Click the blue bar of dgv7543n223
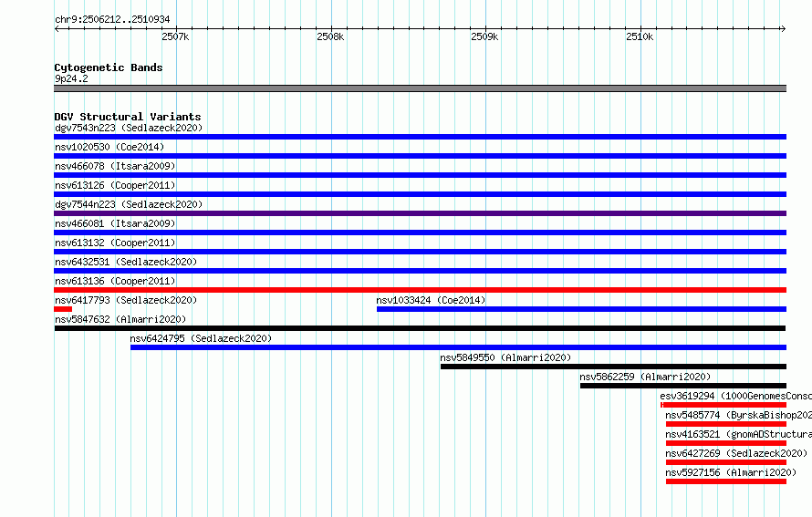 [420, 137]
